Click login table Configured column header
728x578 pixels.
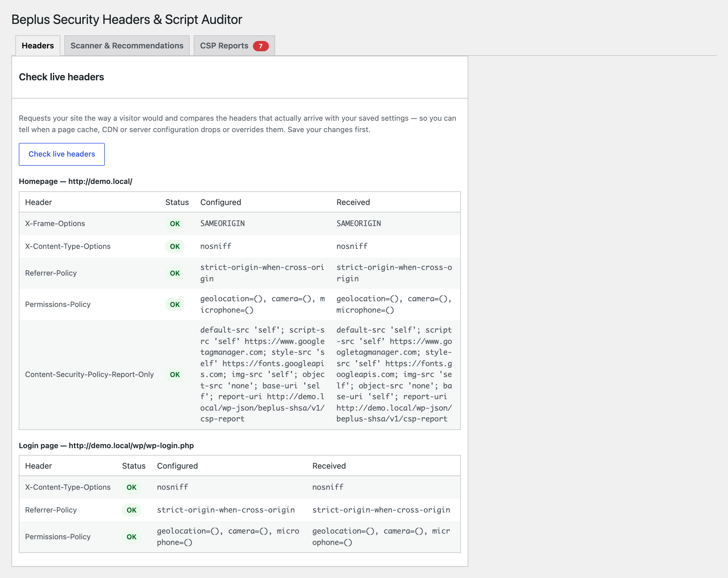coord(178,466)
